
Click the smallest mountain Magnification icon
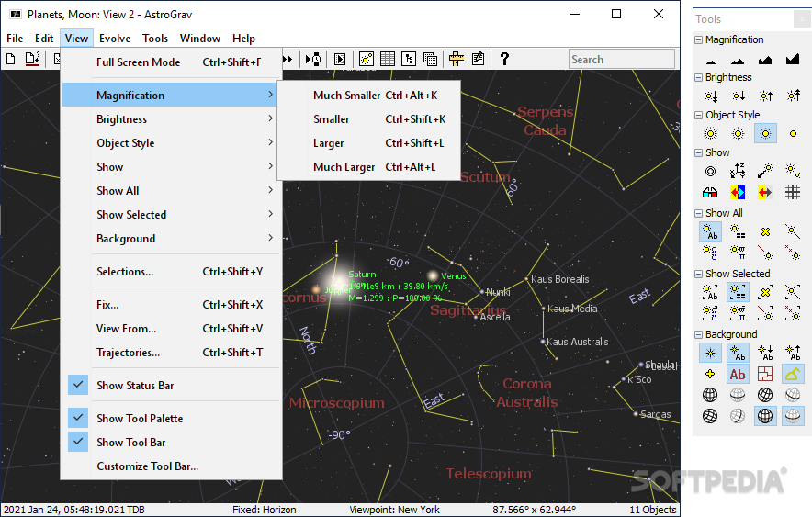(711, 62)
